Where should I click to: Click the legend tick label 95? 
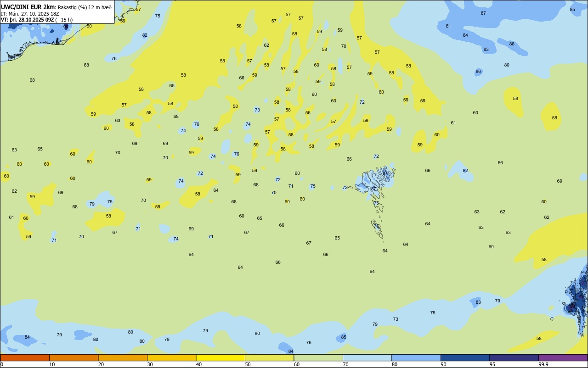[492, 364]
